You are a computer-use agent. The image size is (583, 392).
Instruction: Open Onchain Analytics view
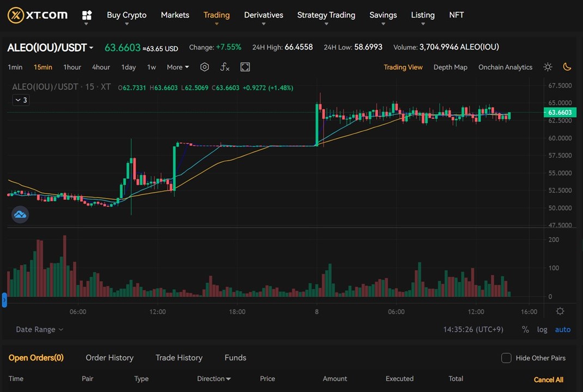(x=505, y=68)
